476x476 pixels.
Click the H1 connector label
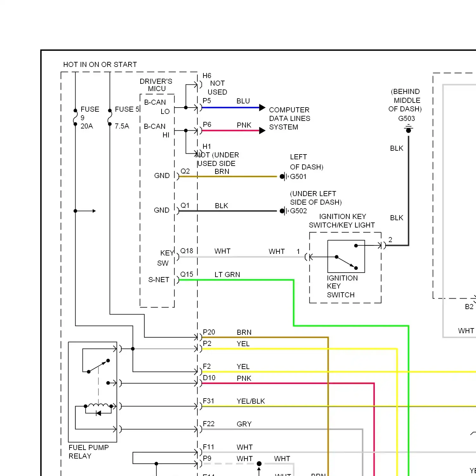(x=207, y=146)
